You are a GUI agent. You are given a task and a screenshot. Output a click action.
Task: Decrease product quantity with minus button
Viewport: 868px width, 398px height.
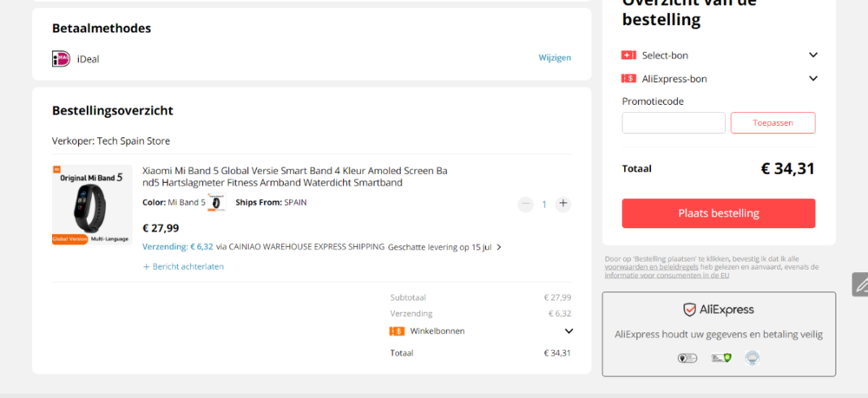525,204
